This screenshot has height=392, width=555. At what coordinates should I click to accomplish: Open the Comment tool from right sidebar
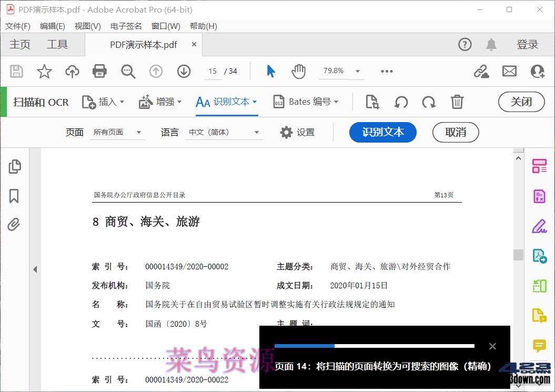(539, 346)
